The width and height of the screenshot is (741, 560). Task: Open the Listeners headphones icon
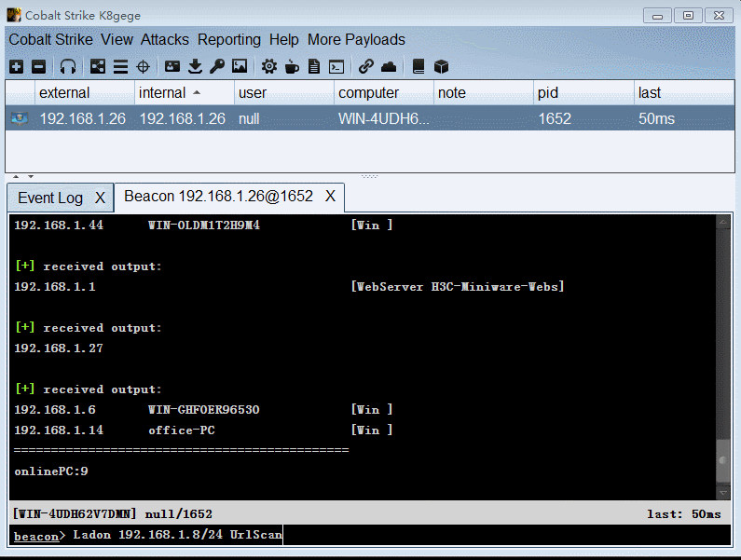coord(68,67)
